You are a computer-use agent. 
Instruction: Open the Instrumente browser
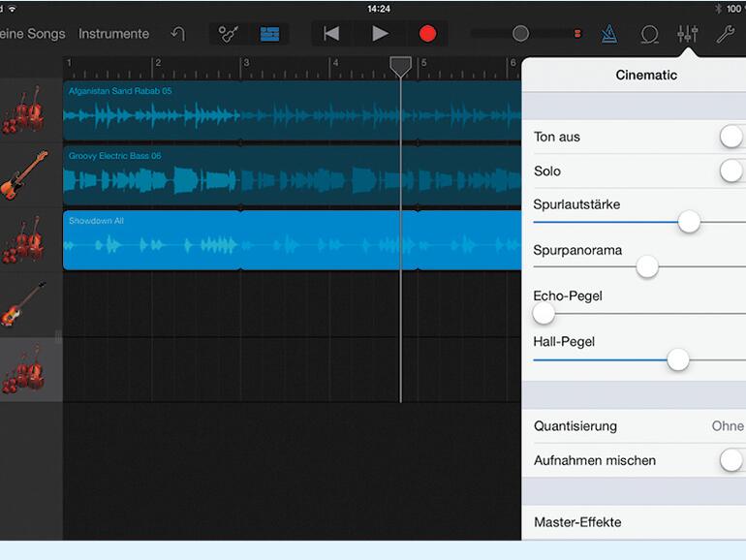tap(113, 34)
